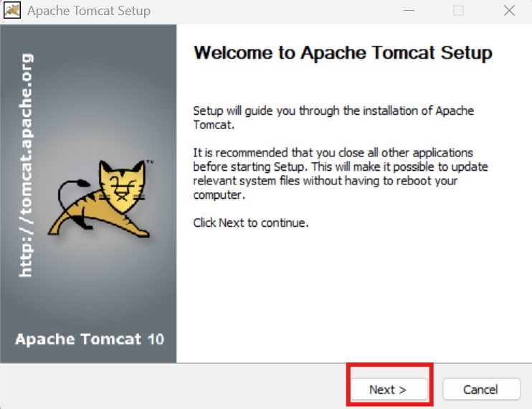Click the empty gray area left of Next
The width and height of the screenshot is (532, 409).
[x=173, y=387]
